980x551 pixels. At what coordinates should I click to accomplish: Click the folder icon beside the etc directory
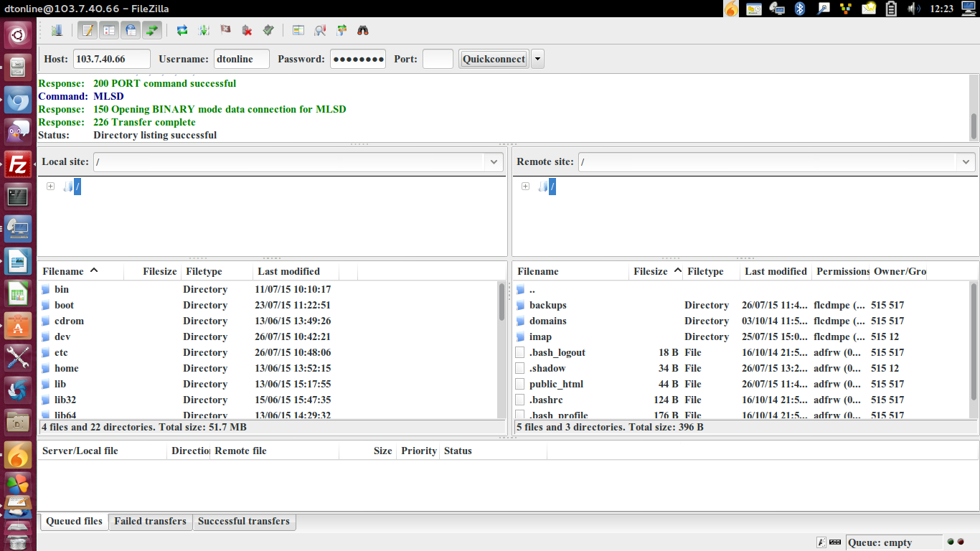(46, 353)
